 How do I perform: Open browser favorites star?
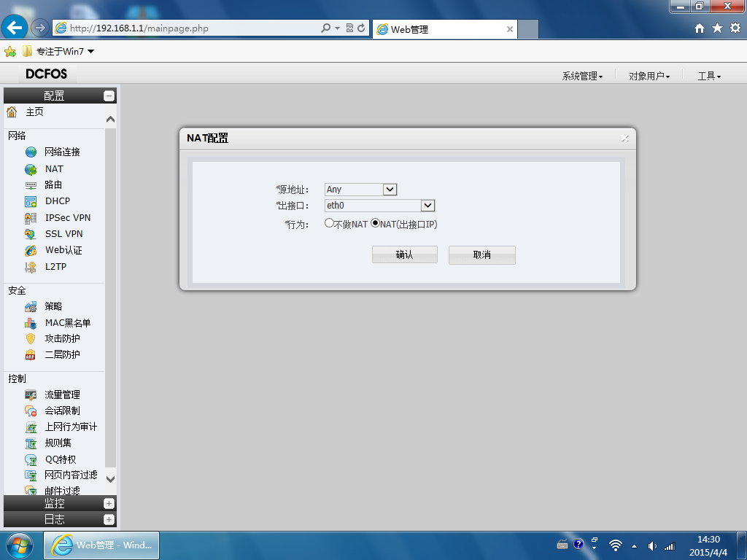(718, 28)
